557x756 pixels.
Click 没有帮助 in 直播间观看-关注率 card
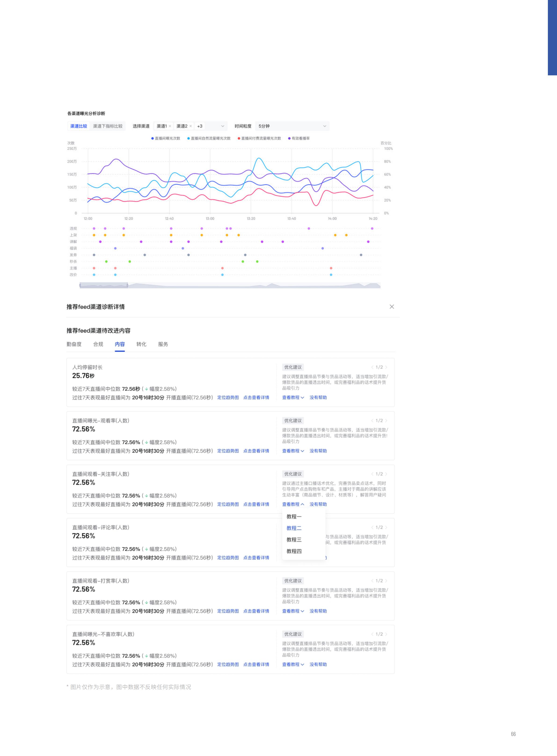pyautogui.click(x=318, y=504)
